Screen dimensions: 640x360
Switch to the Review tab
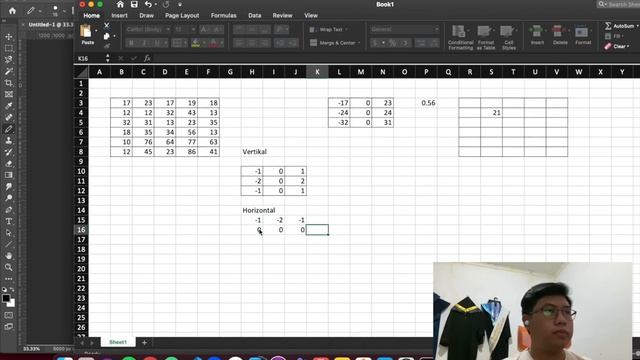282,16
